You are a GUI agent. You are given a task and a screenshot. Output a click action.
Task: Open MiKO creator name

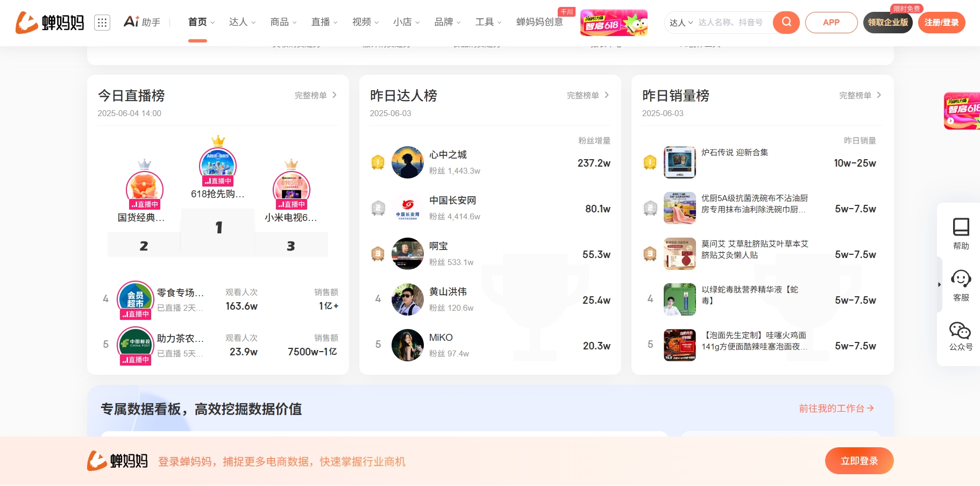(441, 338)
